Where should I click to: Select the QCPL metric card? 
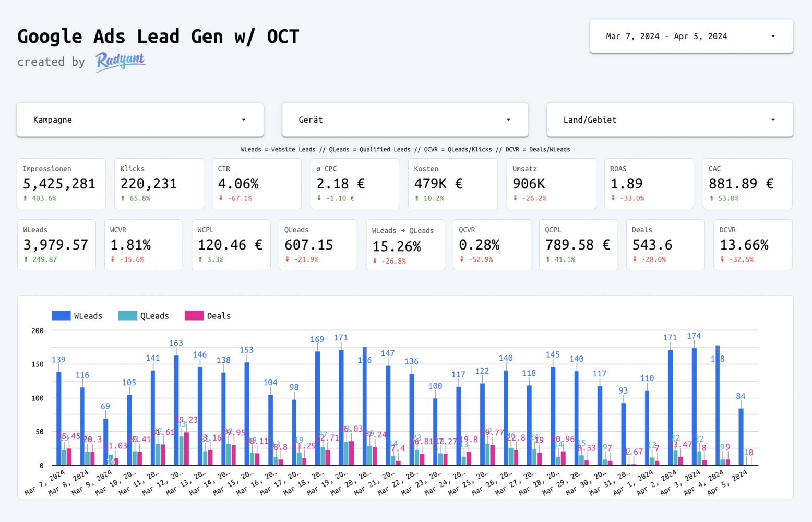coord(578,245)
